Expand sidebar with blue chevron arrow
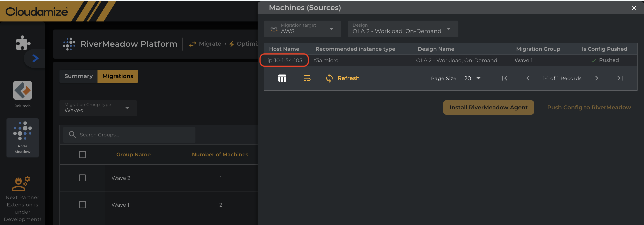The height and width of the screenshot is (225, 644). pos(35,59)
